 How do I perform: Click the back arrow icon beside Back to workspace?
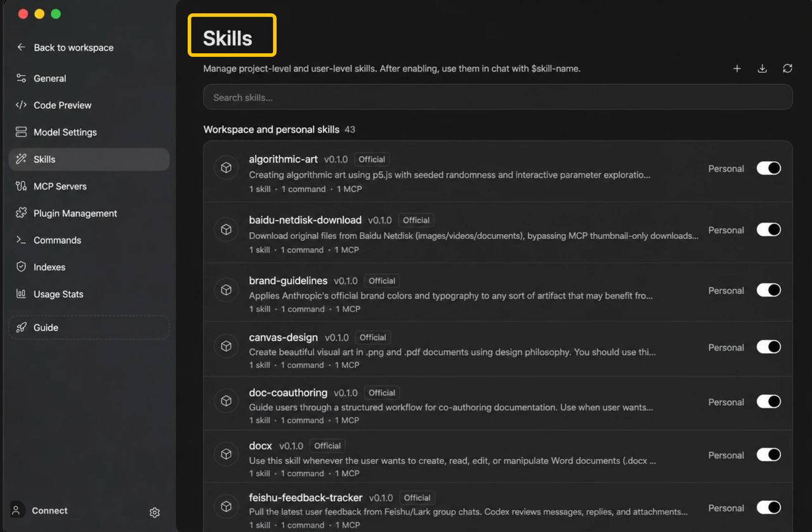click(21, 48)
